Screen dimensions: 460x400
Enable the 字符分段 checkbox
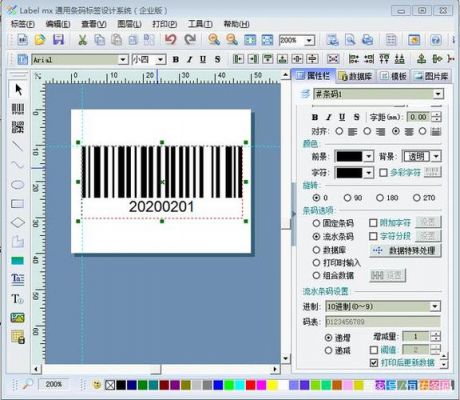[373, 236]
